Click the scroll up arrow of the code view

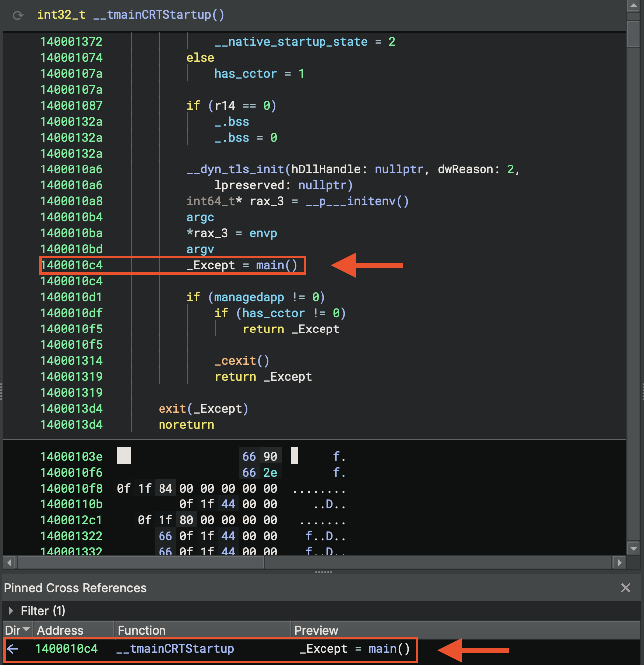633,6
